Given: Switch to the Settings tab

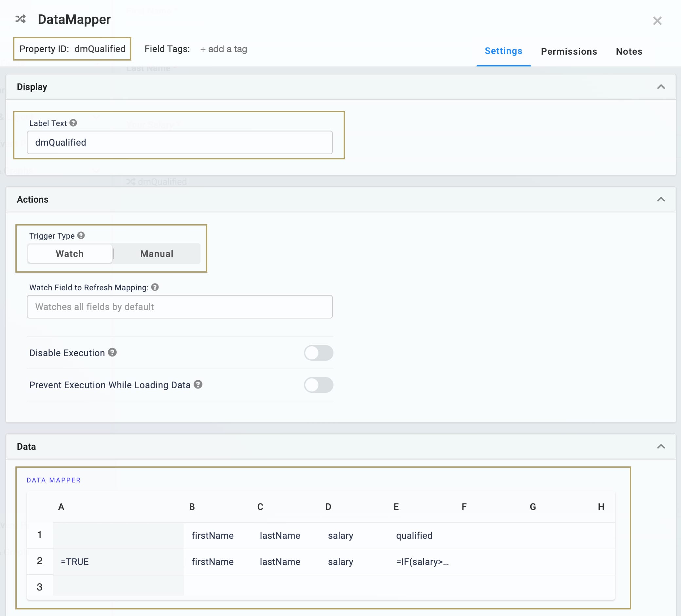Looking at the screenshot, I should pos(503,51).
